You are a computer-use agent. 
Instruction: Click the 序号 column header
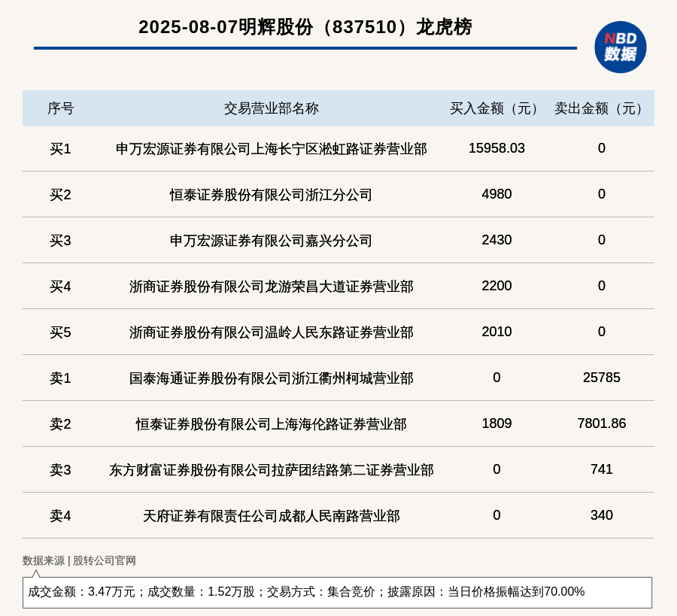point(61,108)
